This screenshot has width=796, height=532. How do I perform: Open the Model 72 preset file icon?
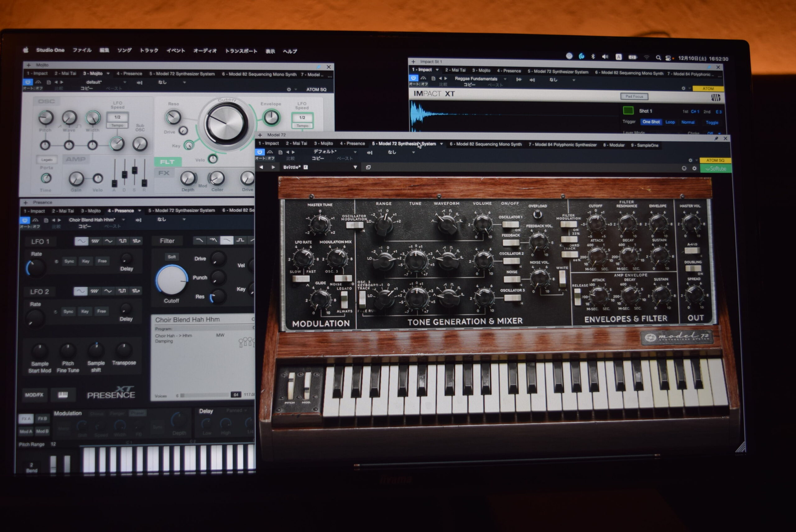[280, 152]
